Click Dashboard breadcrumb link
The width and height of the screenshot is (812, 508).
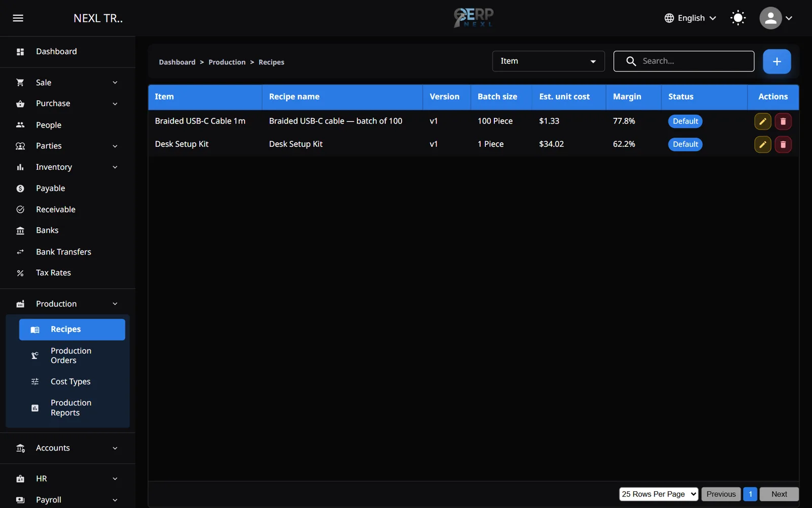click(177, 62)
